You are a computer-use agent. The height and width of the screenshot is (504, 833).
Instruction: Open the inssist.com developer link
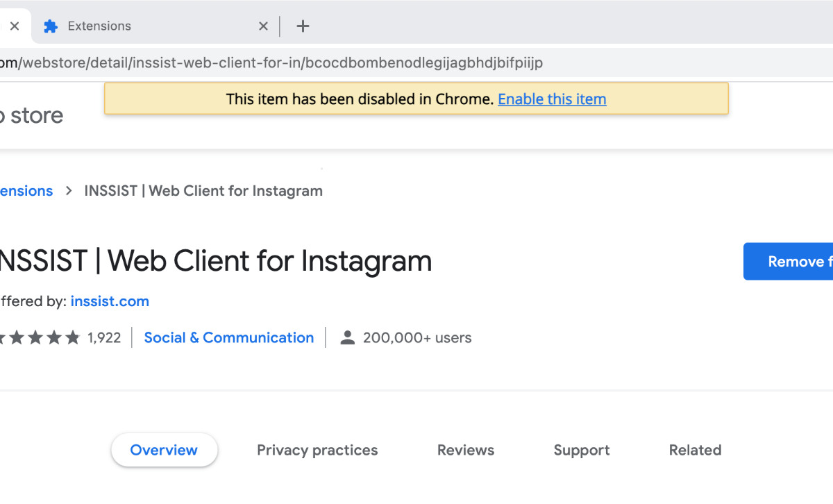tap(110, 301)
